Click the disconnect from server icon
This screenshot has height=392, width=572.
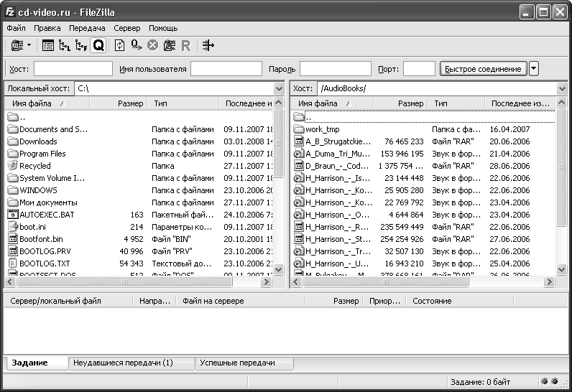169,45
